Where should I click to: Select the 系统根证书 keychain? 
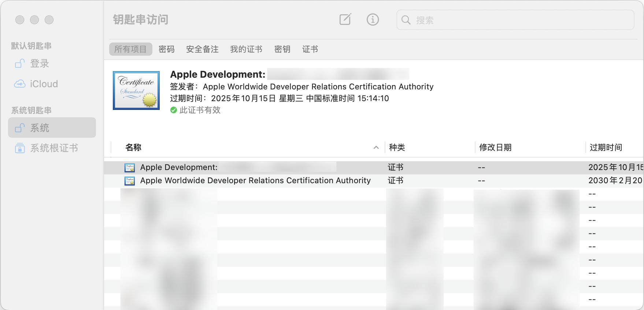52,148
